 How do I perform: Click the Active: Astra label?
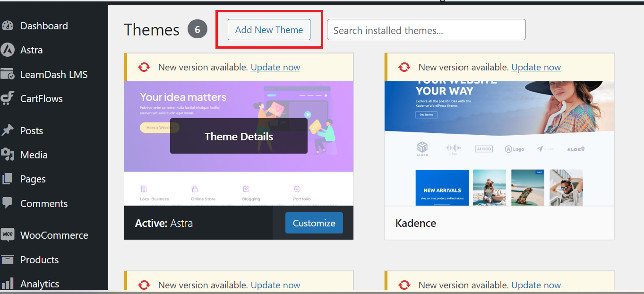coord(164,223)
